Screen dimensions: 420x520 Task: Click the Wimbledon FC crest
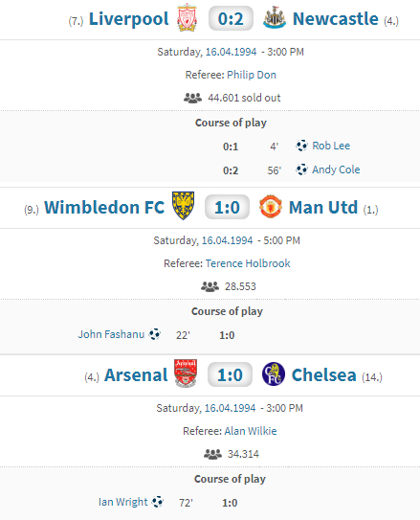coord(183,206)
